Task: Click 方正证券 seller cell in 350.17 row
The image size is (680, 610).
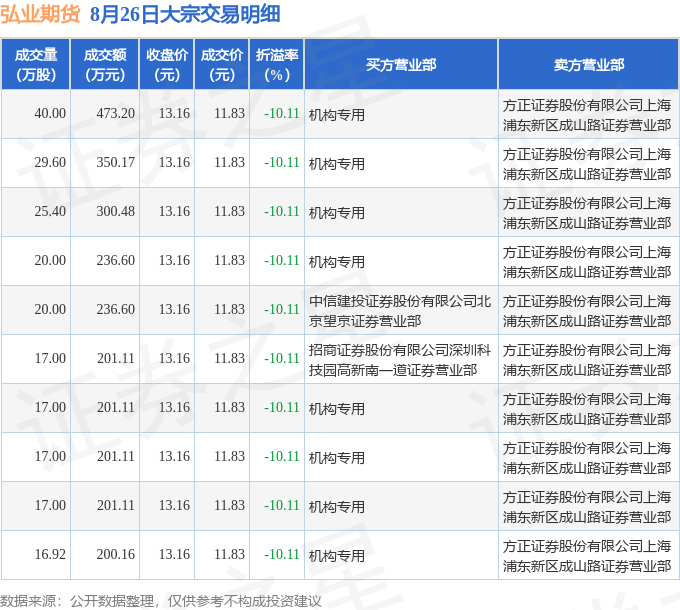Action: tap(587, 164)
